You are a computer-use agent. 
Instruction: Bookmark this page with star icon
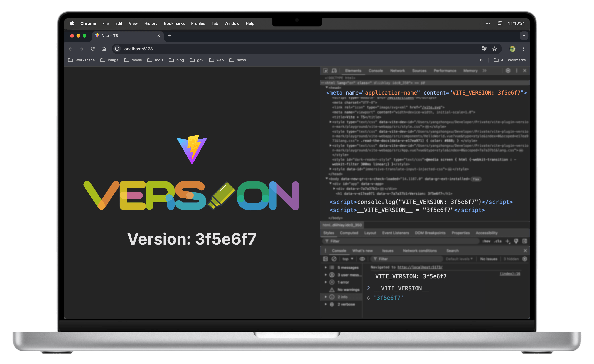(x=494, y=49)
